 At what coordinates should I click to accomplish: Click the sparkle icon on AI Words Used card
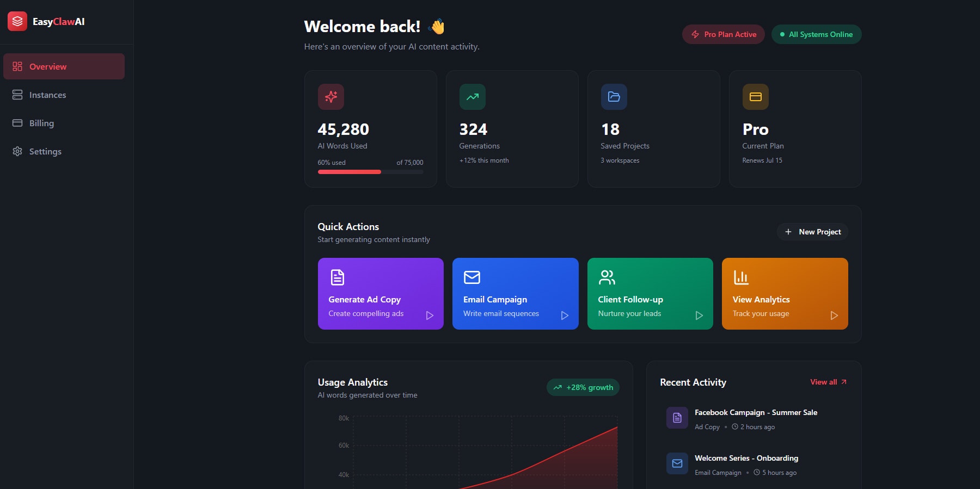(331, 97)
